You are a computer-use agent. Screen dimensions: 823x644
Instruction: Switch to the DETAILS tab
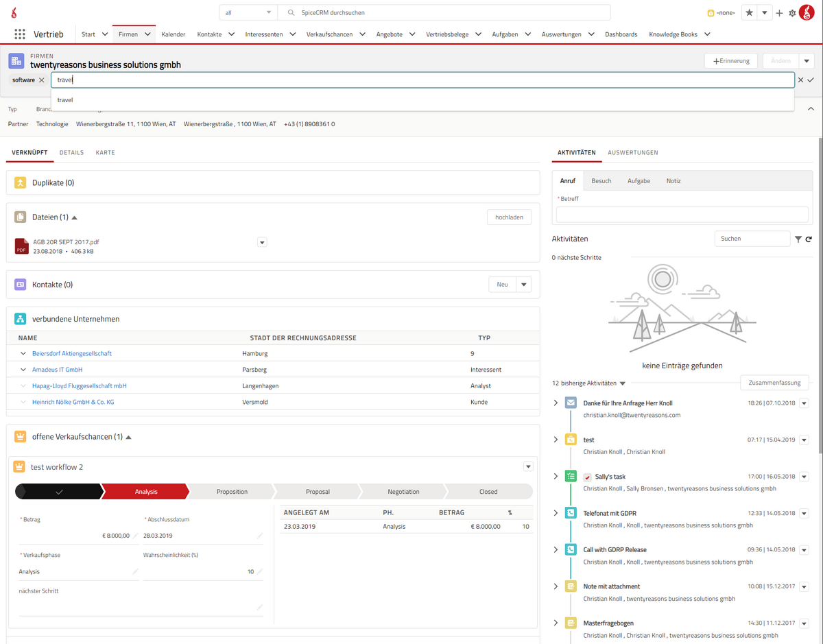click(x=71, y=153)
